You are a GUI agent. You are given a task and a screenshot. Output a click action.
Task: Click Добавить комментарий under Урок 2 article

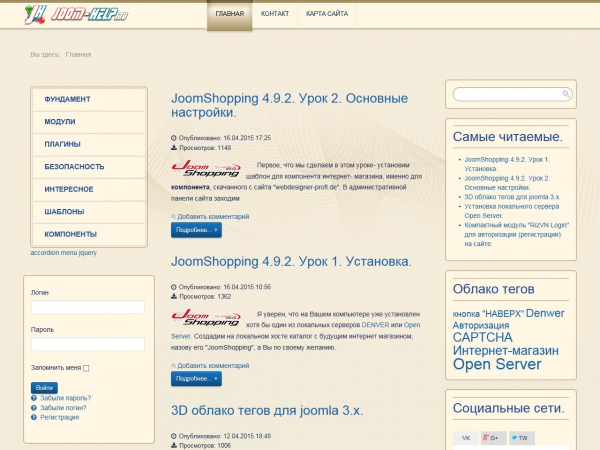[x=213, y=217]
